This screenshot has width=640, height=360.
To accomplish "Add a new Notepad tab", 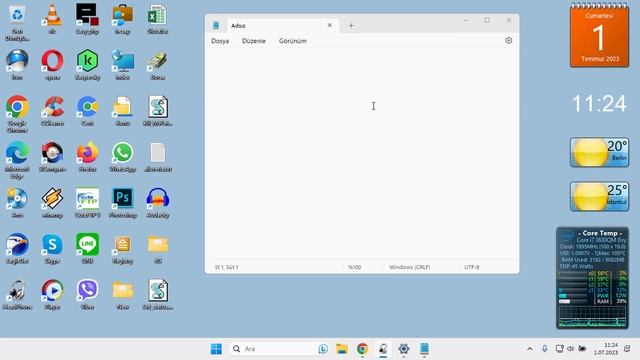I will 351,25.
